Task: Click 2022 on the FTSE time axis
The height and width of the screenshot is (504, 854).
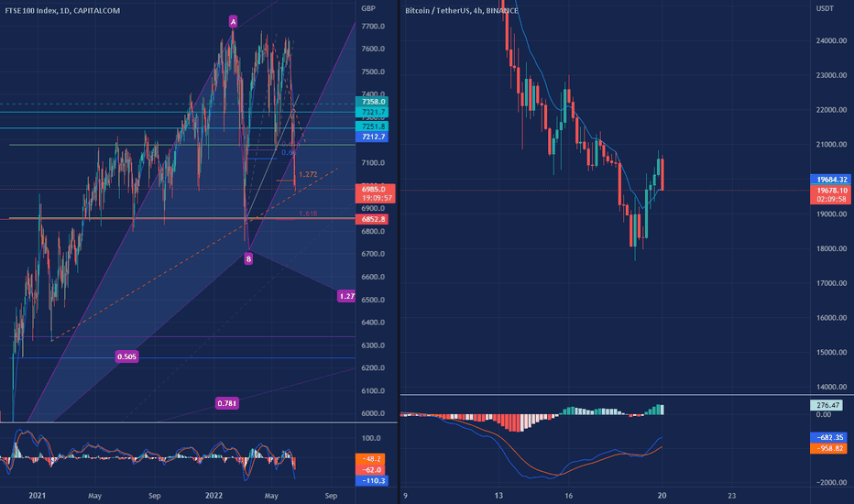Action: click(213, 495)
